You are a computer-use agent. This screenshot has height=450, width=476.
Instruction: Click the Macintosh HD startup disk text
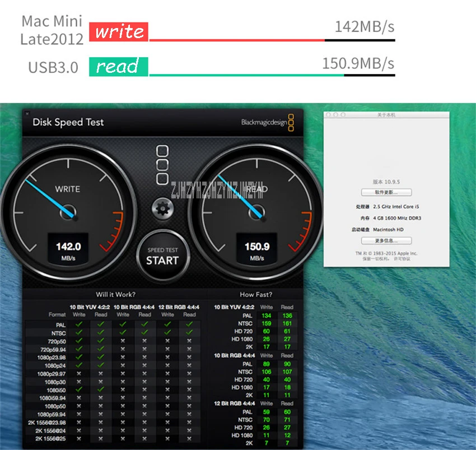[x=388, y=229]
